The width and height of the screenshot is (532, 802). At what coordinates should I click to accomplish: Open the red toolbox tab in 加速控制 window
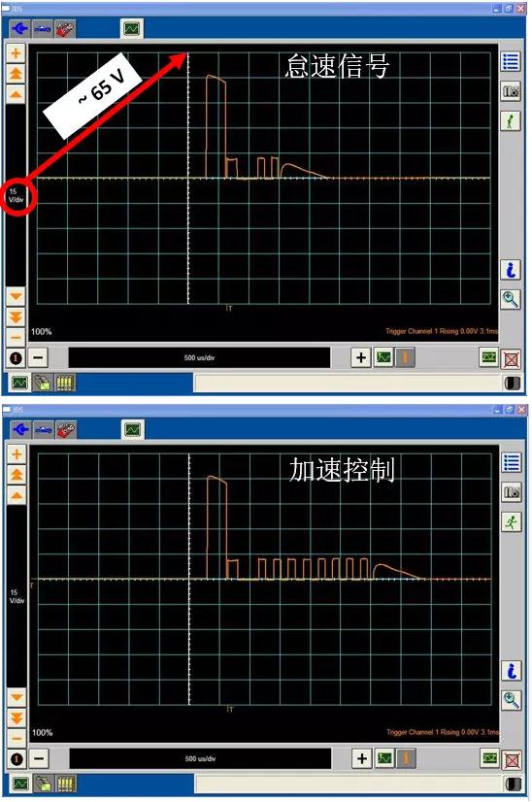click(x=66, y=429)
